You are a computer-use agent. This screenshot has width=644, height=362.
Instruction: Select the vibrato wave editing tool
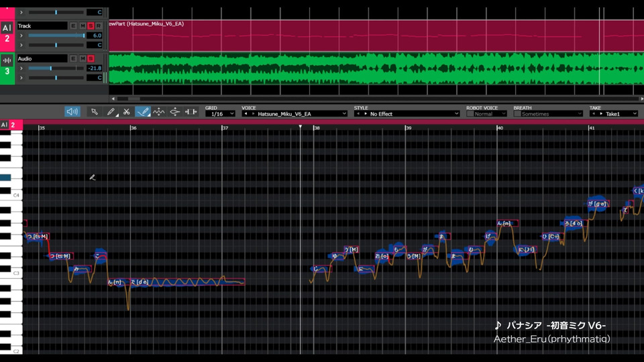[x=159, y=112]
